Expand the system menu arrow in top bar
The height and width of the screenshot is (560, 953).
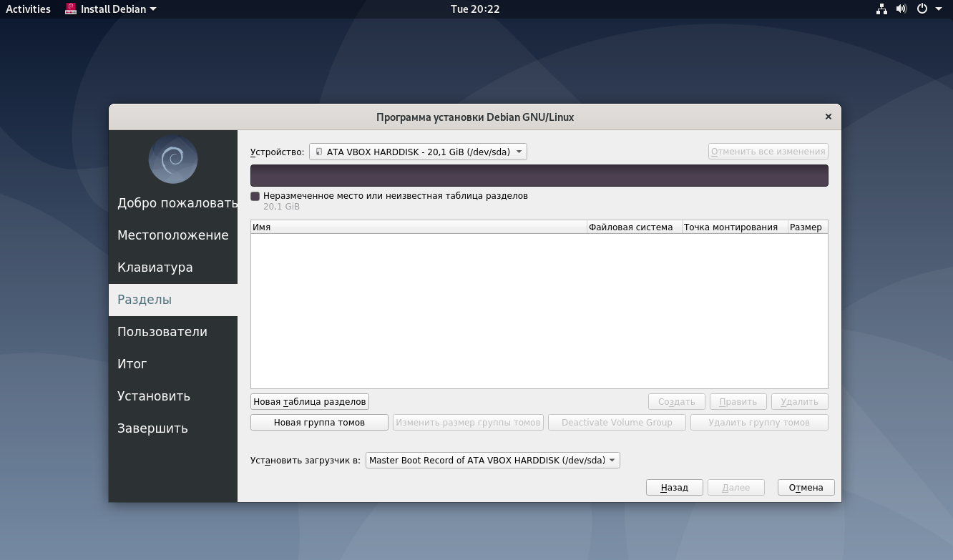tap(939, 9)
